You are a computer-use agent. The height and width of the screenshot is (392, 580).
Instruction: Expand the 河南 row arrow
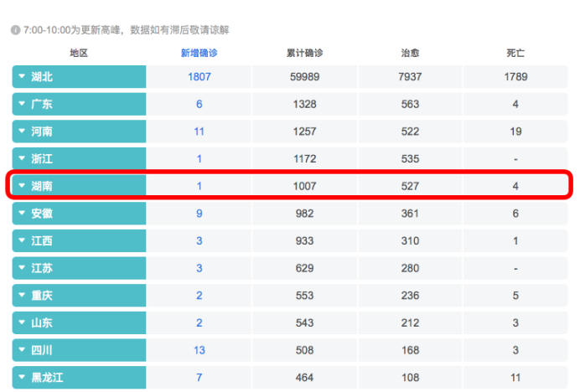[22, 132]
